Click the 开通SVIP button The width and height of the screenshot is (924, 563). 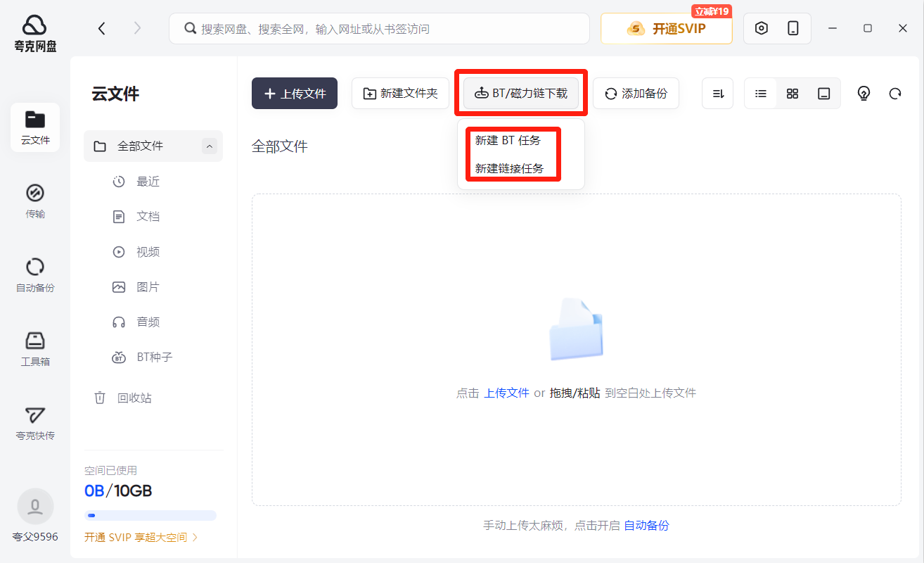point(666,29)
